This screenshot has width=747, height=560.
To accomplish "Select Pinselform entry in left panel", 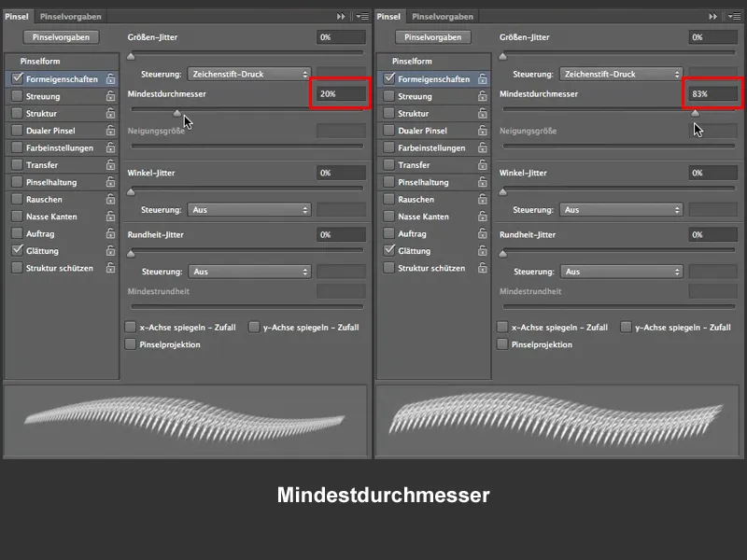I will coord(62,61).
